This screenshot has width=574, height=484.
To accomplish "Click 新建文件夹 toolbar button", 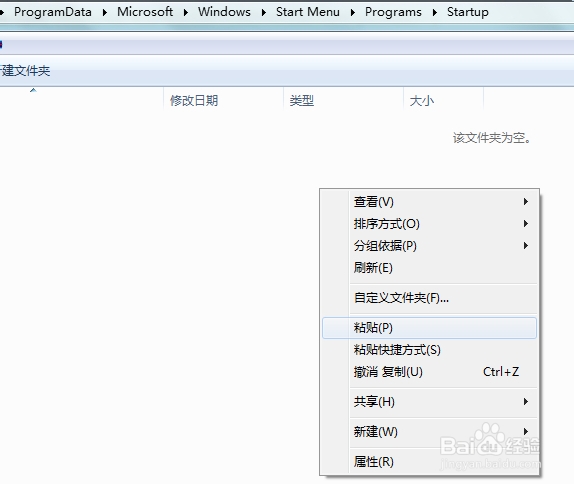I will (x=25, y=71).
